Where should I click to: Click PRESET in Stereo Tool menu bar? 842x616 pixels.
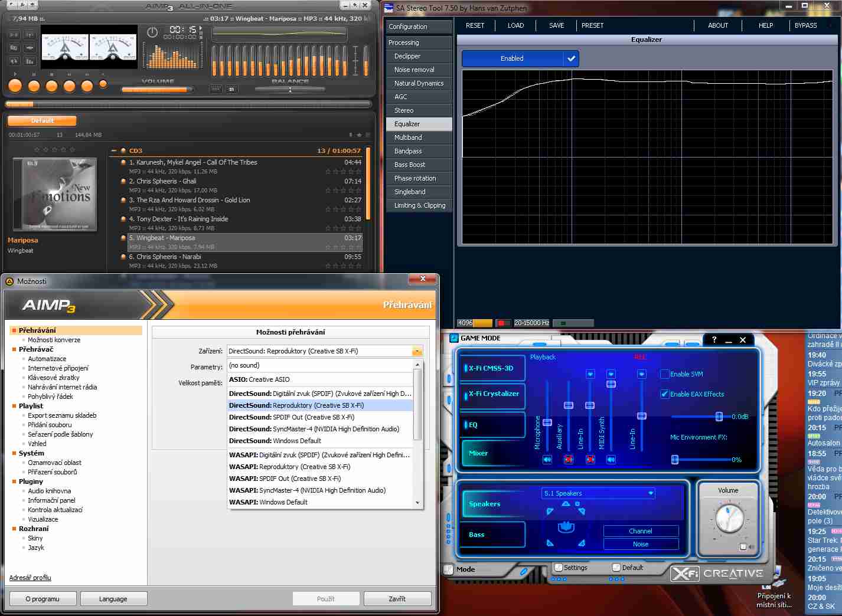tap(592, 25)
